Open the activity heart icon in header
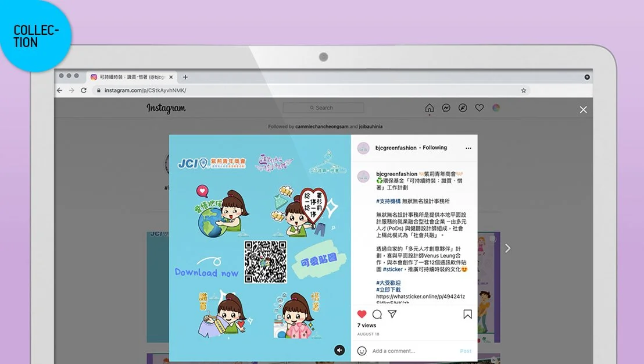This screenshot has height=364, width=644. [x=480, y=108]
